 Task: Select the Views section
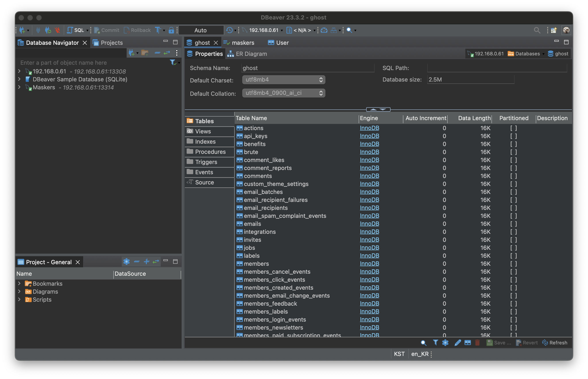(x=209, y=131)
